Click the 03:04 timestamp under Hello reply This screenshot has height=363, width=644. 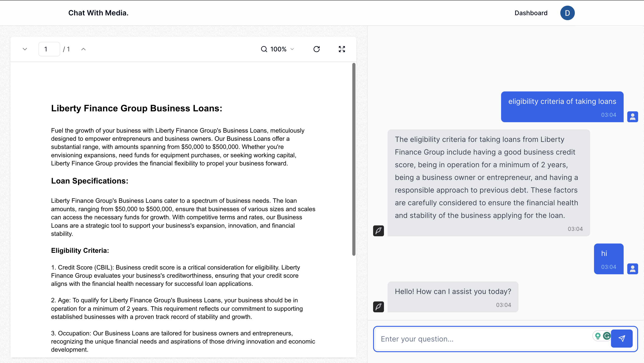(x=503, y=305)
